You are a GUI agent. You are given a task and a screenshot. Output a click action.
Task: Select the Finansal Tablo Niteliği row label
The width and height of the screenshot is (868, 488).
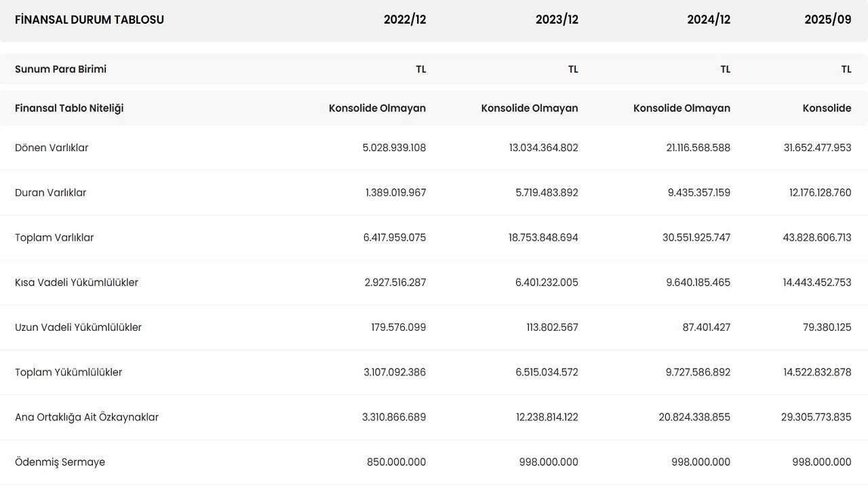[69, 108]
